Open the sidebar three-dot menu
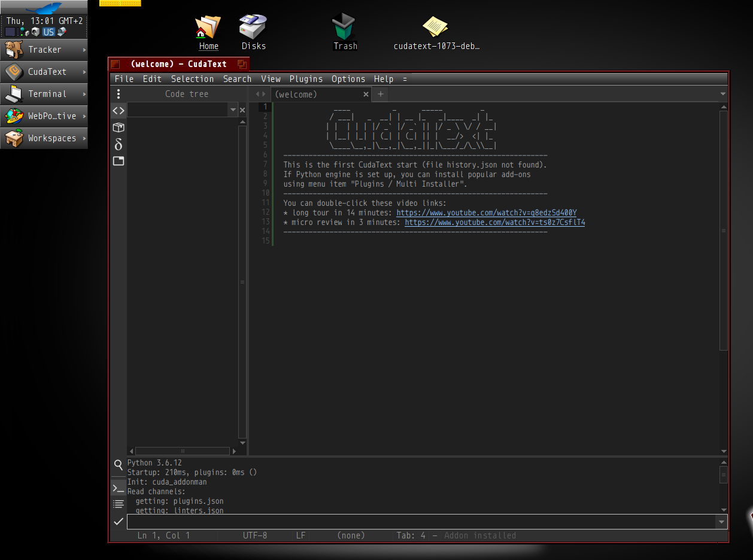This screenshot has width=753, height=560. [x=119, y=94]
